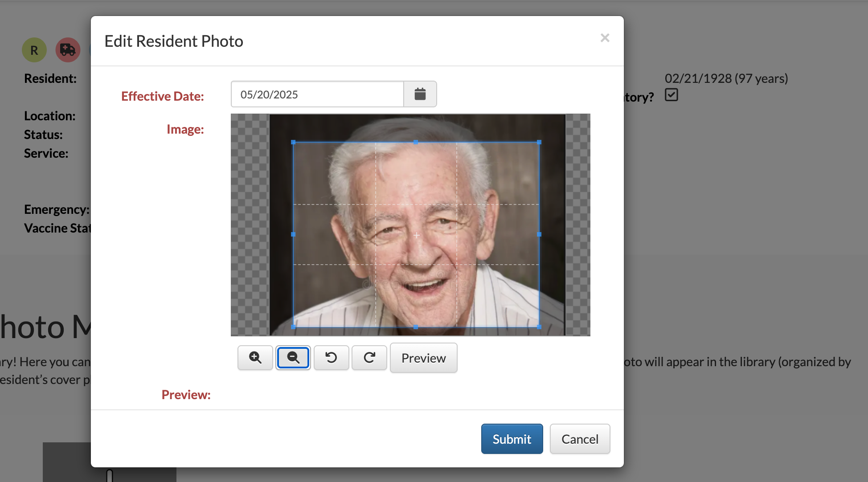
Task: Click the zoom in magnifier button
Action: tap(255, 358)
